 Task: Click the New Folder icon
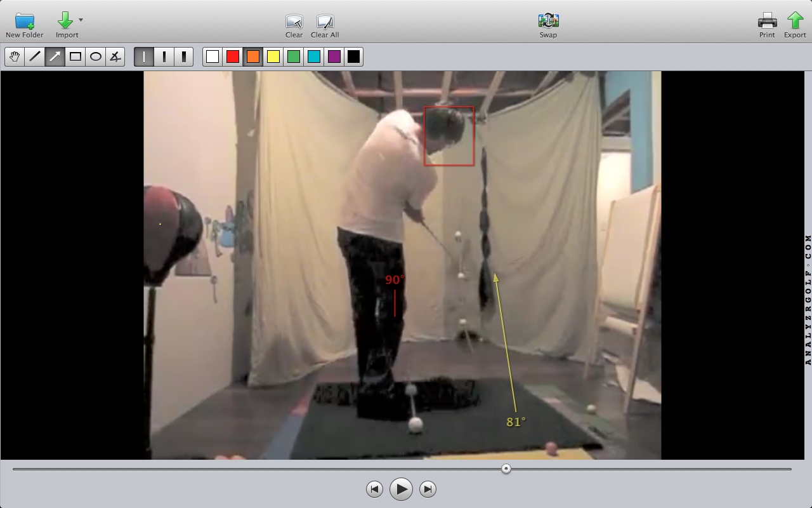25,21
